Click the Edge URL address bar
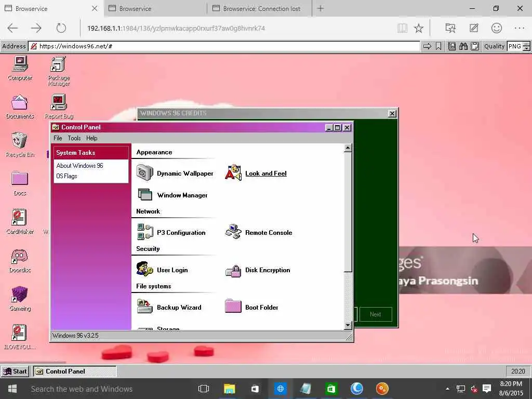Screen dimensions: 532x399 pyautogui.click(x=237, y=28)
